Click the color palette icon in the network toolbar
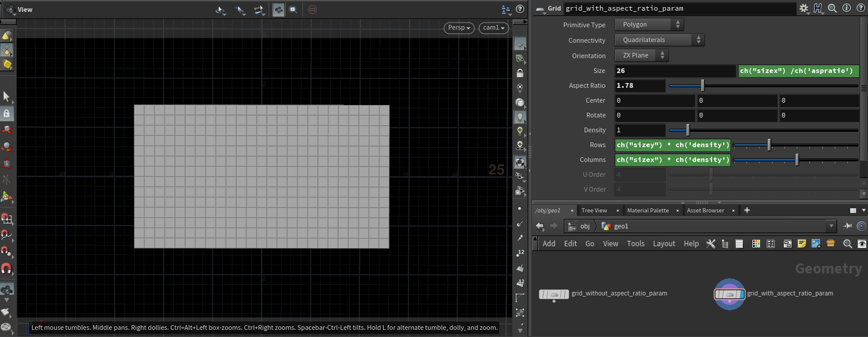Image resolution: width=868 pixels, height=337 pixels. (755, 244)
